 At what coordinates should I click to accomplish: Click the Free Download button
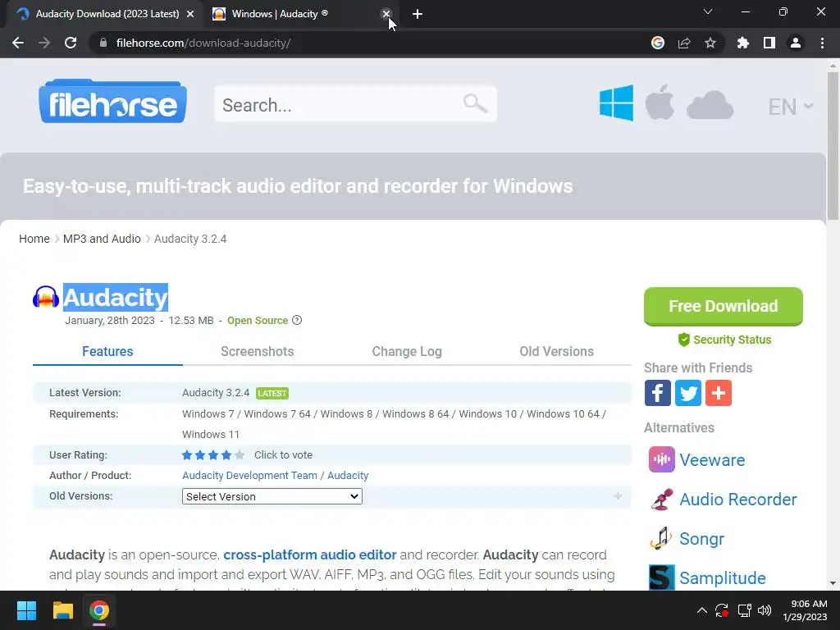click(x=724, y=307)
